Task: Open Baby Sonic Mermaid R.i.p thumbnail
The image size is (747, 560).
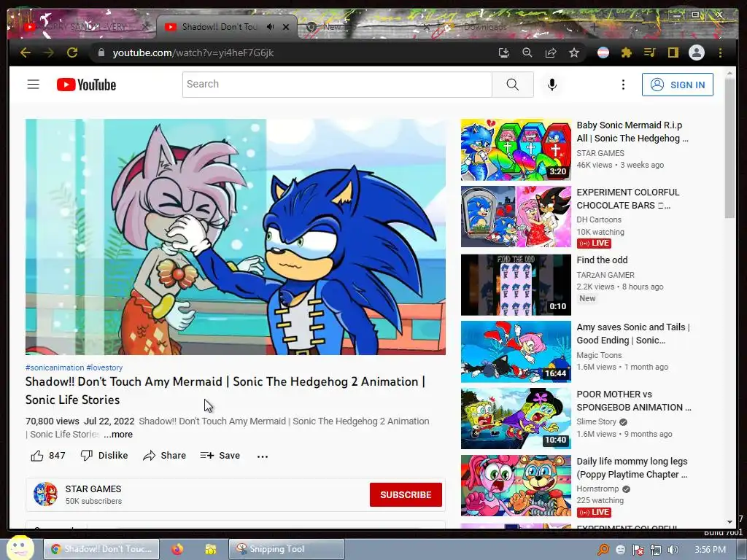Action: click(516, 149)
